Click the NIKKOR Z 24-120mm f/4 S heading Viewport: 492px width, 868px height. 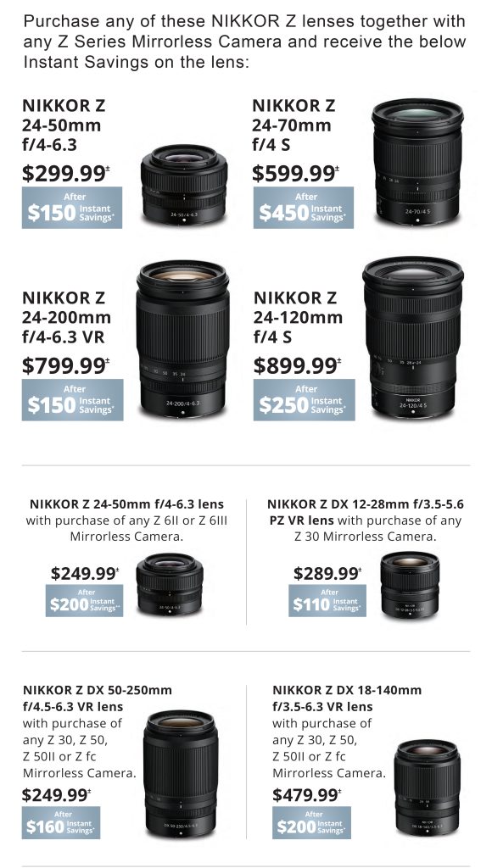click(298, 317)
